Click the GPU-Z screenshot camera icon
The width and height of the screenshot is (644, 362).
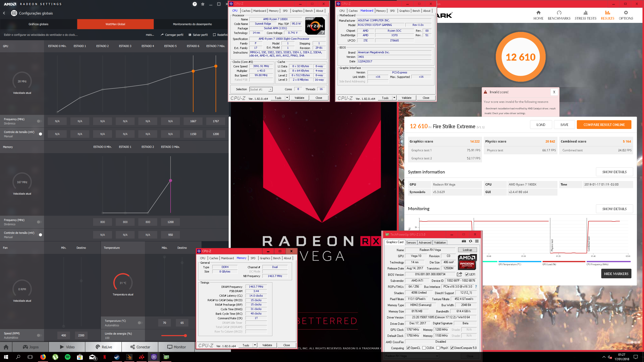pos(464,241)
